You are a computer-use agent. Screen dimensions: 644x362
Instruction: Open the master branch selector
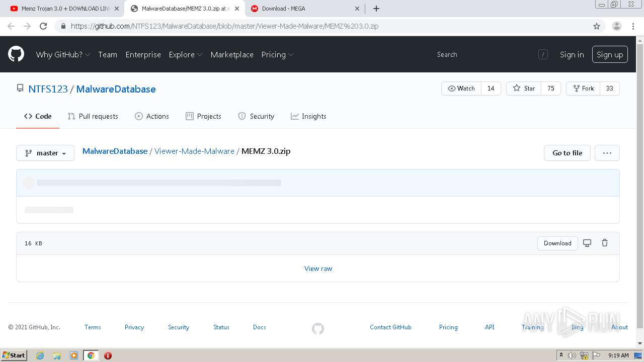click(x=45, y=153)
